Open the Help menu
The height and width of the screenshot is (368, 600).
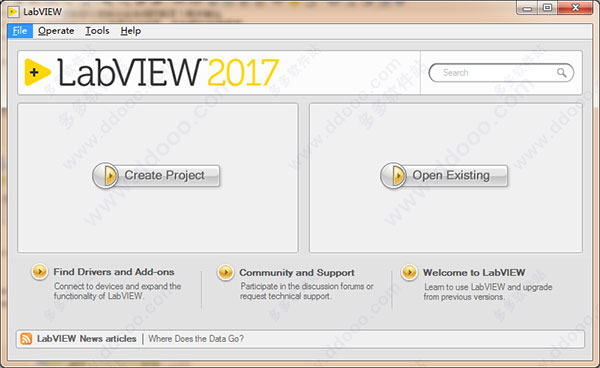pyautogui.click(x=130, y=31)
